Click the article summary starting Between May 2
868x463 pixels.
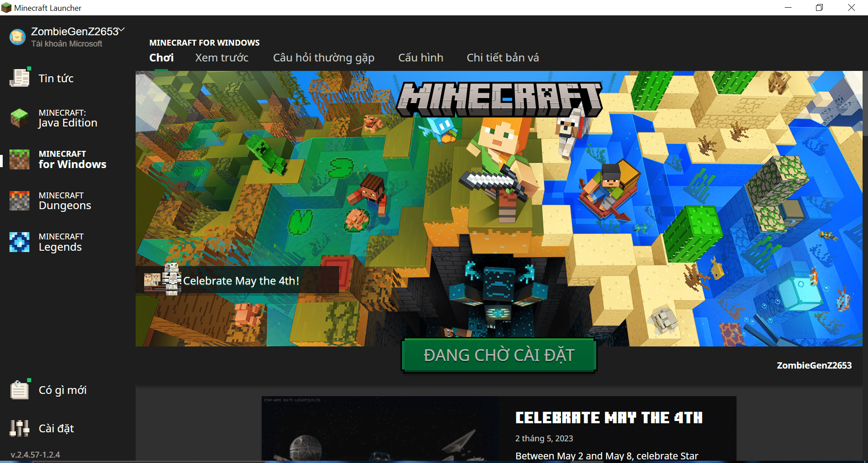click(607, 456)
